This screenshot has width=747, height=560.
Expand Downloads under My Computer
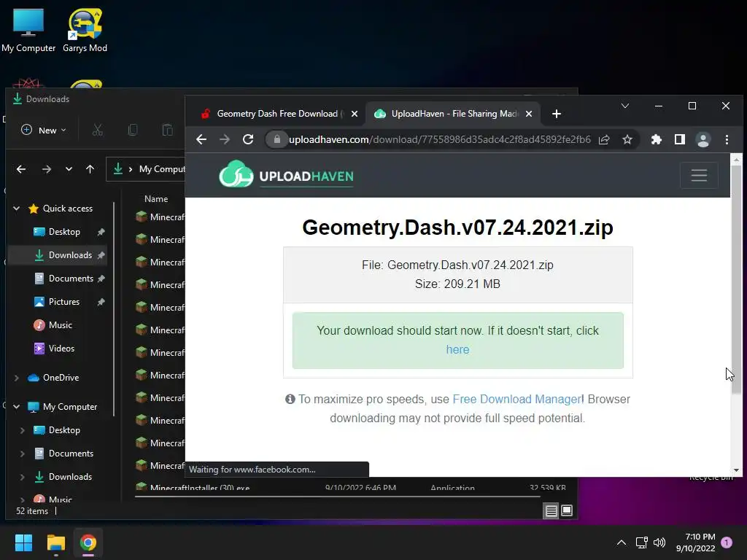tap(23, 477)
